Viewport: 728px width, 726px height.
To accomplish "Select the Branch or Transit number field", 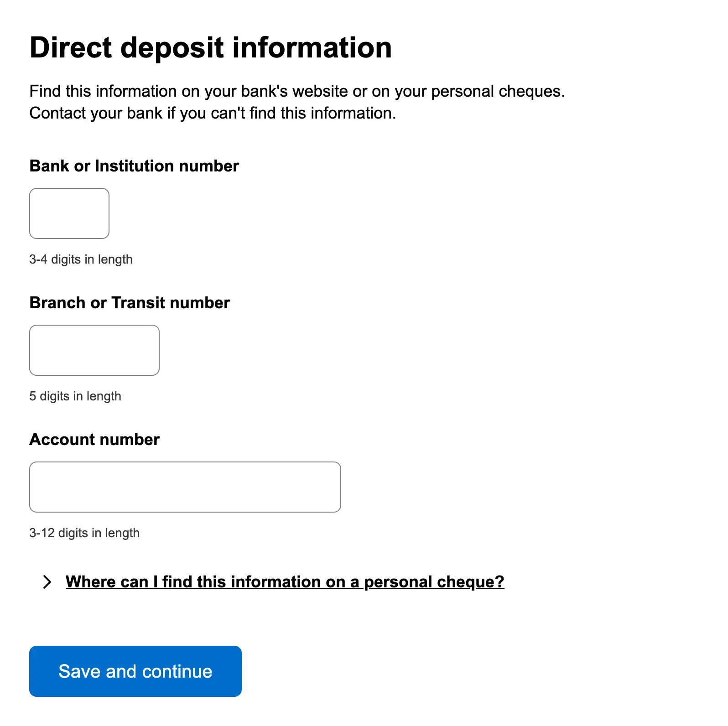I will 94,350.
